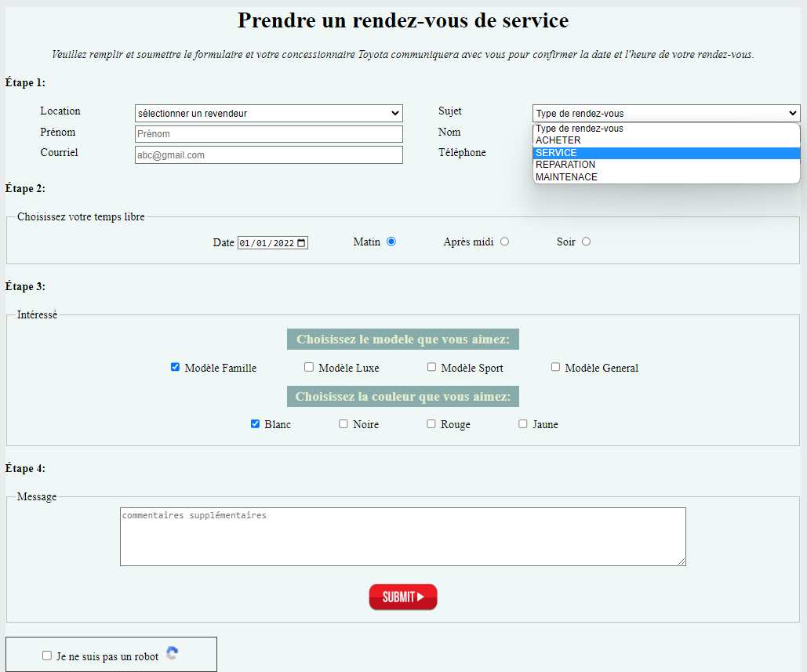Uncheck the Modèle Famille checkbox
Viewport: 807px width, 672px height.
175,366
